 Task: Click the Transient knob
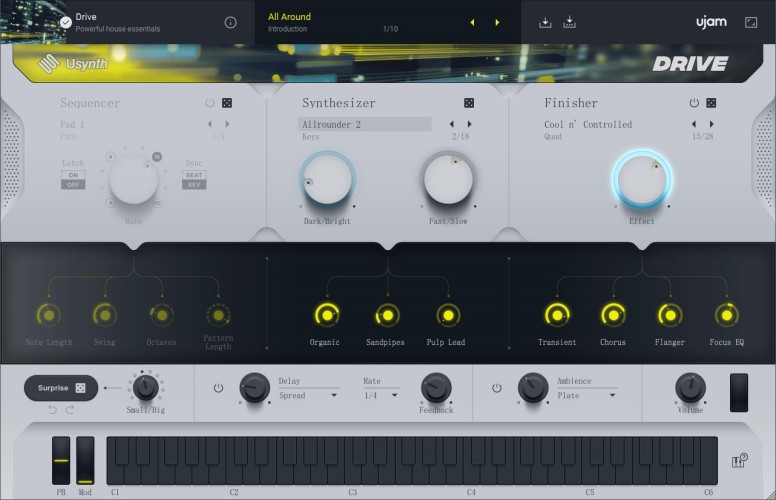pyautogui.click(x=557, y=315)
